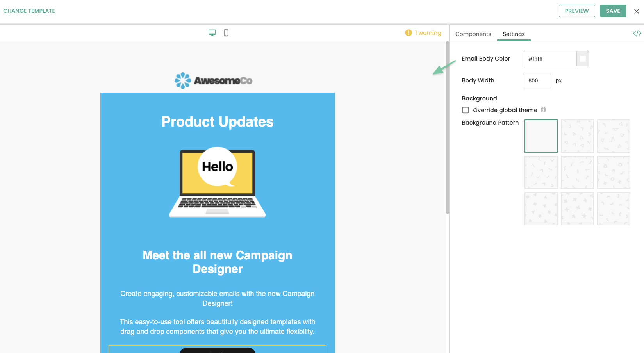Click the AwesomeCo logo in email

[x=213, y=80]
